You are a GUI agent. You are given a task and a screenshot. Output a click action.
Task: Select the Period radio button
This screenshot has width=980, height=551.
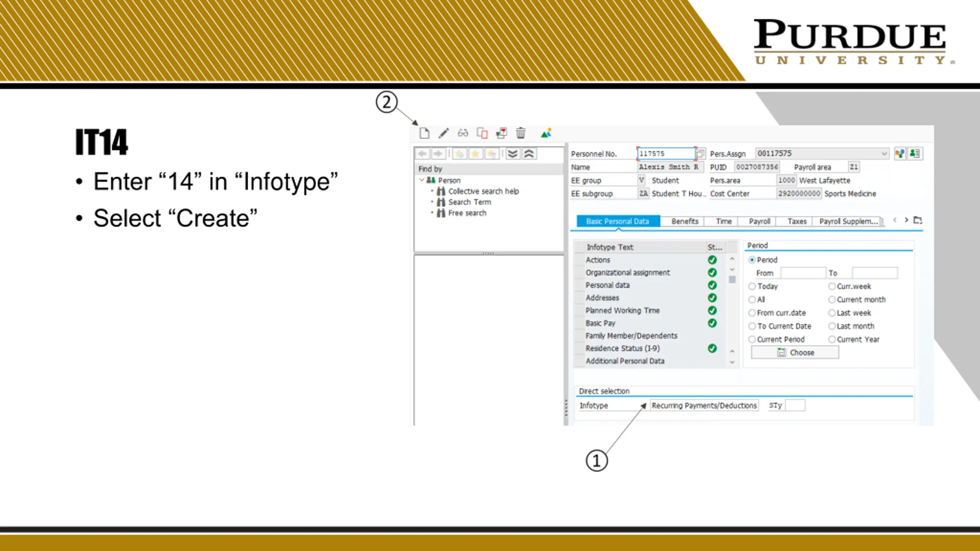tap(752, 260)
